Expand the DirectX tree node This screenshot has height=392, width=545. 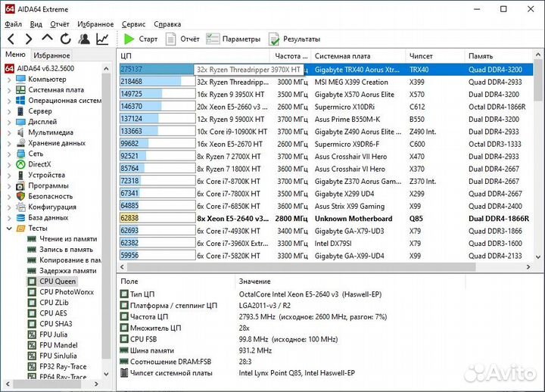9,165
